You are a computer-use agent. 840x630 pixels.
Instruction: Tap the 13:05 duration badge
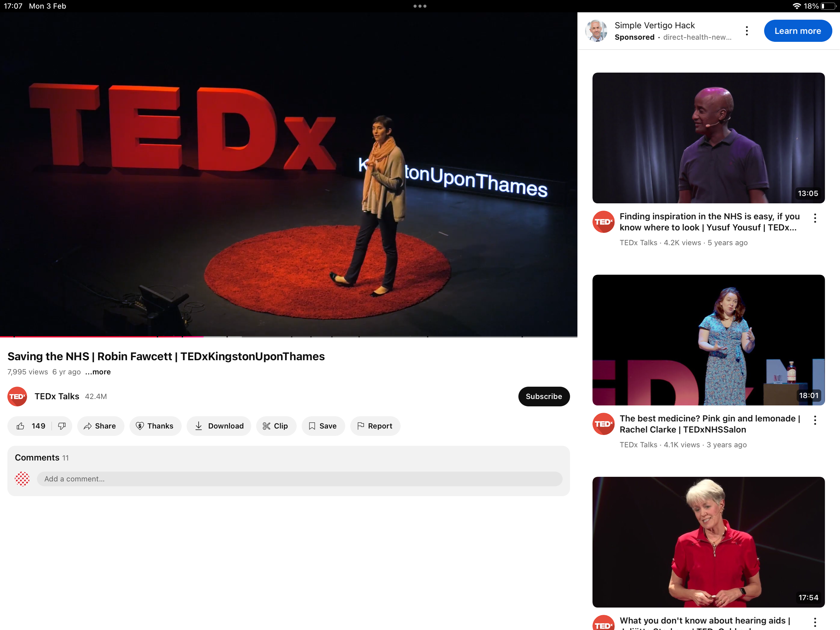pos(808,193)
